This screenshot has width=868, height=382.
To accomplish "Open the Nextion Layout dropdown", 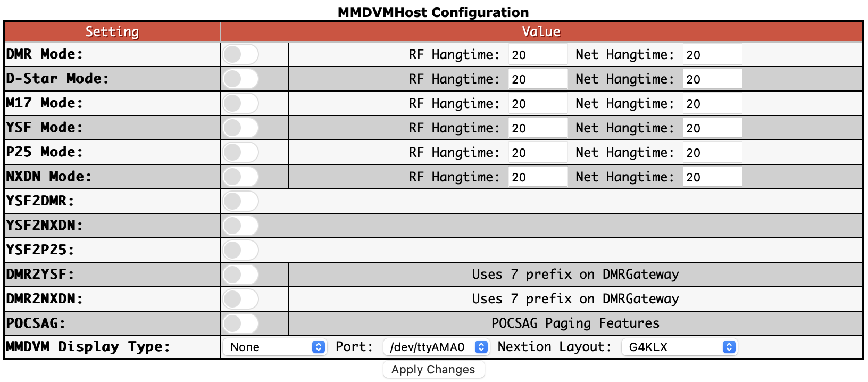I will click(679, 347).
